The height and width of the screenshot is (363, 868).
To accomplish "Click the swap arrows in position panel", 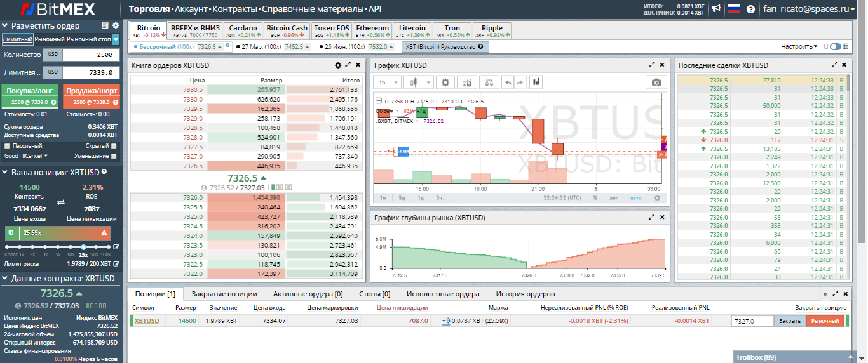I will (61, 202).
